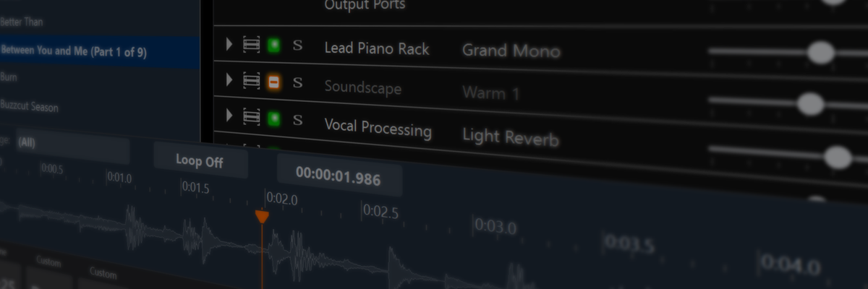Toggle the green bypass light on Lead Piano Rack
This screenshot has width=868, height=289.
[273, 45]
